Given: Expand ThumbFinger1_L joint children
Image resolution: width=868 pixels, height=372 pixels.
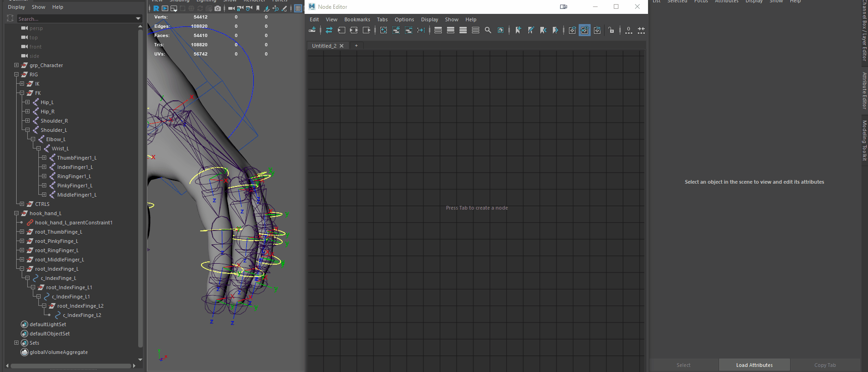Looking at the screenshot, I should [44, 158].
